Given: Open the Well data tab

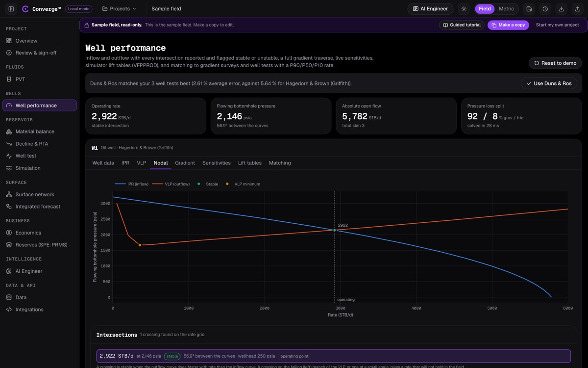Looking at the screenshot, I should tap(103, 163).
